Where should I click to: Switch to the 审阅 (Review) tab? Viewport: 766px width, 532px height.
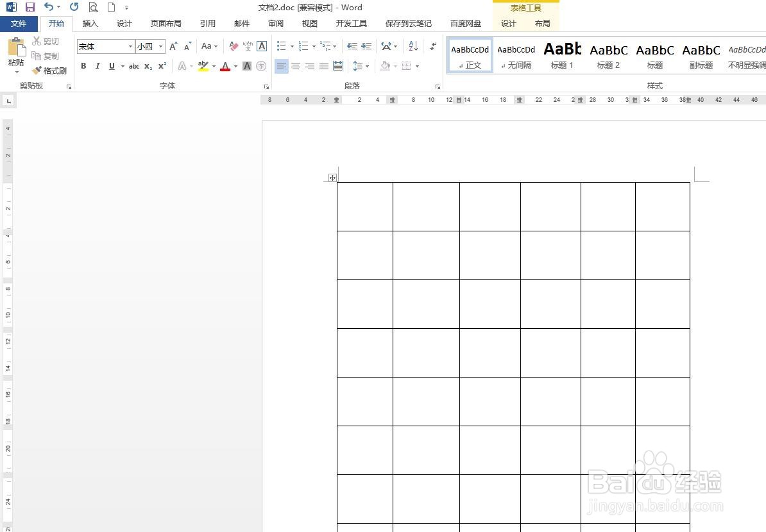click(275, 24)
